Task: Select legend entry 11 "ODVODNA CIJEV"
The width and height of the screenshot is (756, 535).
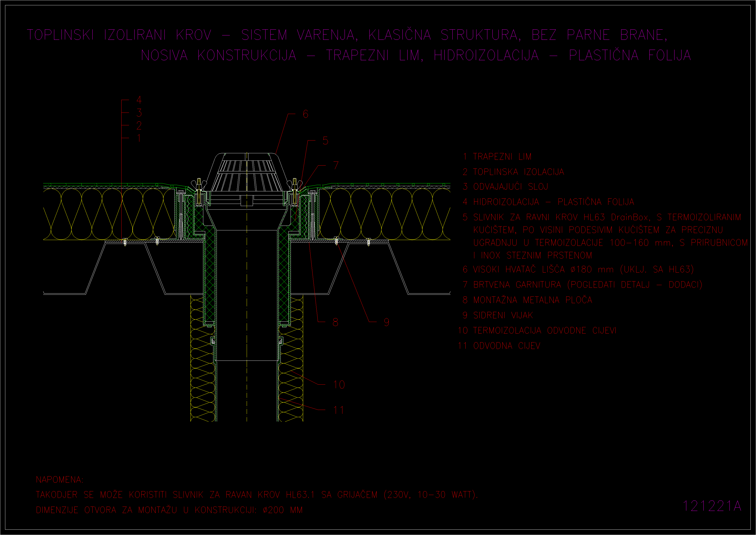Action: coord(499,346)
